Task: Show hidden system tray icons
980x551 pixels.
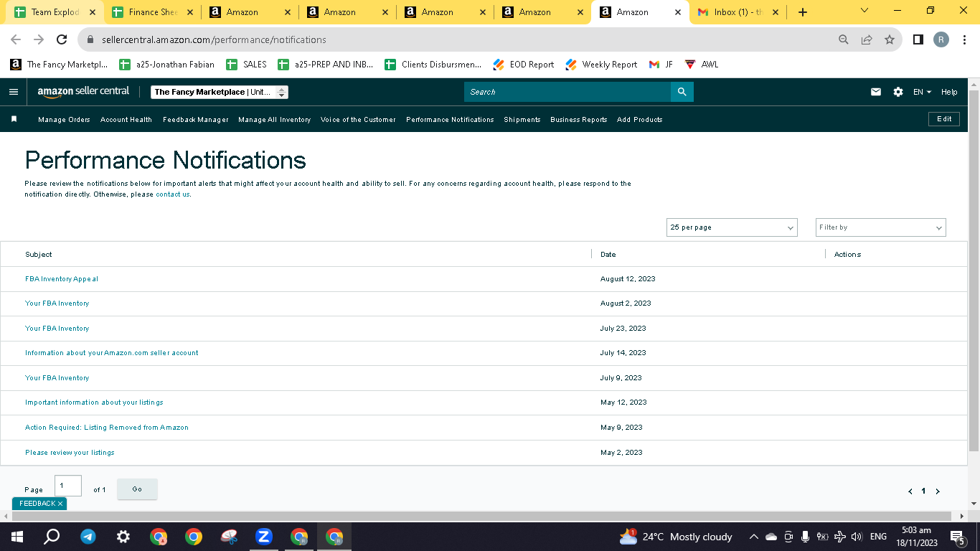Action: tap(753, 537)
